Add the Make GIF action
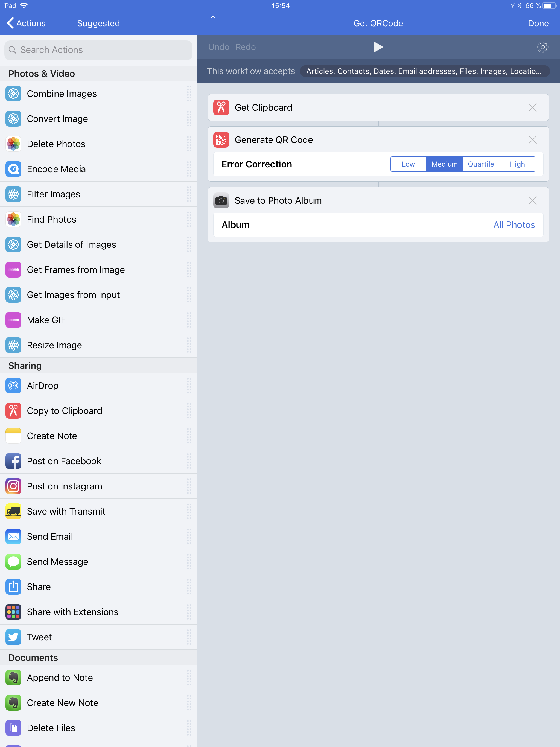 tap(98, 320)
